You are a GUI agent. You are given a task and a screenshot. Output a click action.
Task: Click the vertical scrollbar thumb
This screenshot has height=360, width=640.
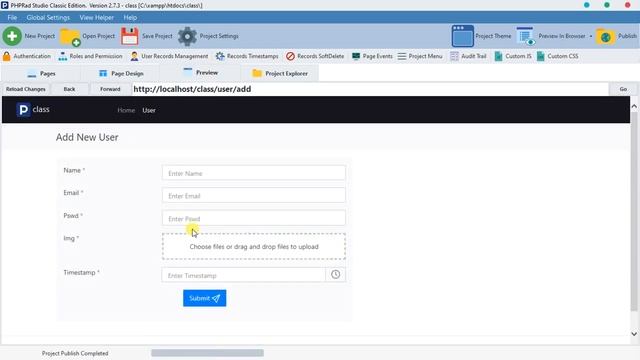pos(634,211)
